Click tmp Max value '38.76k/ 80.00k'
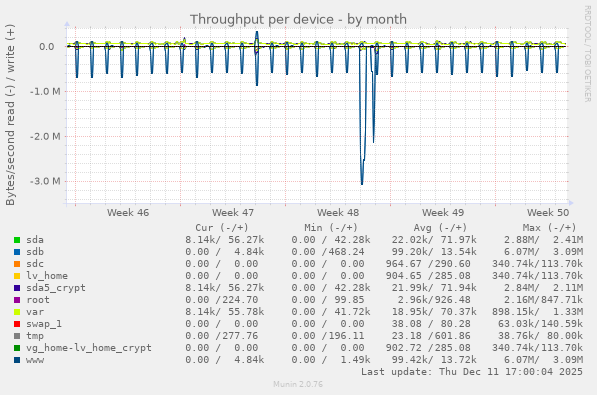The height and width of the screenshot is (395, 597). [540, 336]
